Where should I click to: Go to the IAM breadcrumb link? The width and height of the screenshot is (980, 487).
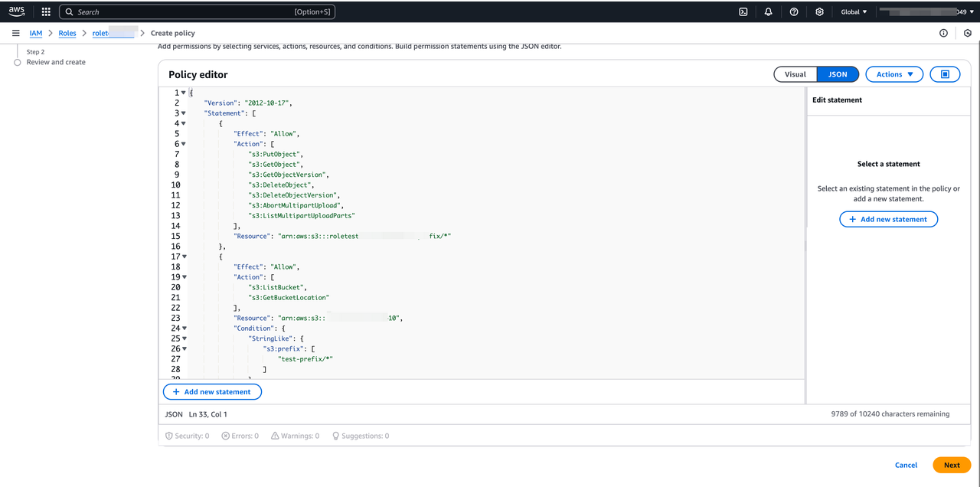pos(36,33)
